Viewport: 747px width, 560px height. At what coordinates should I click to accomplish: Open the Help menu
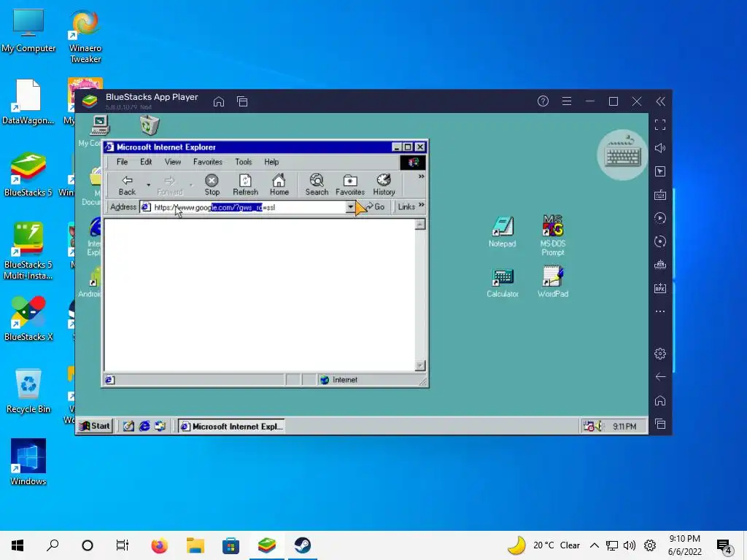pyautogui.click(x=271, y=162)
